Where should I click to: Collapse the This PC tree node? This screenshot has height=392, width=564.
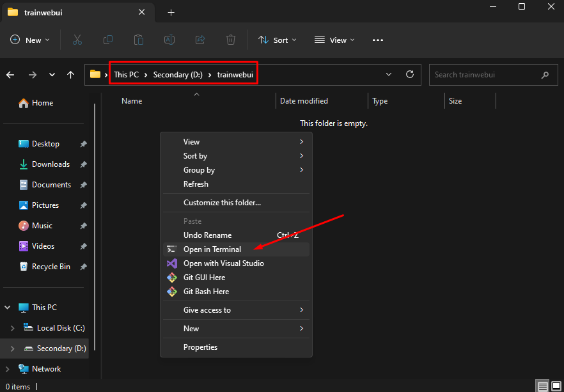(x=8, y=308)
